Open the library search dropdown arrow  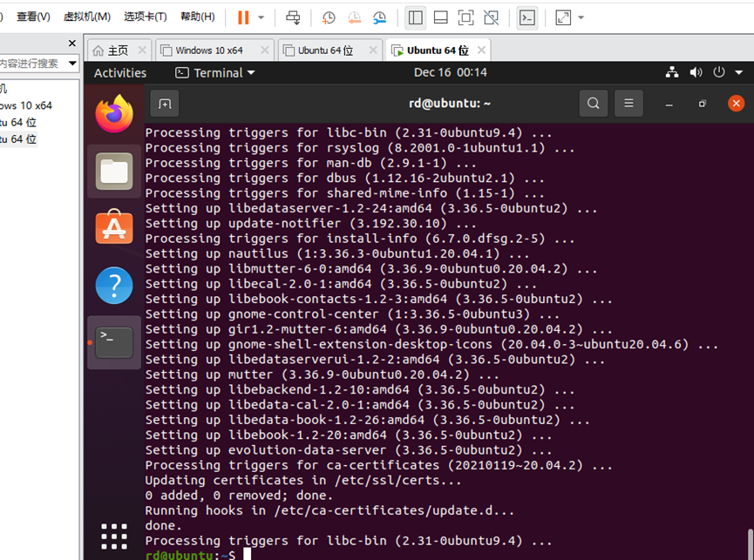pyautogui.click(x=72, y=64)
